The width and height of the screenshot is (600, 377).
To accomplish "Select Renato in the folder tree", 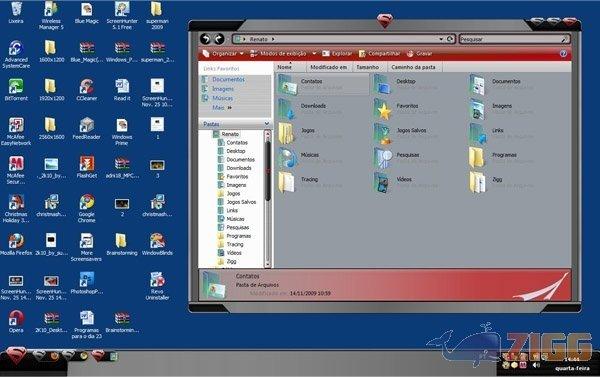I will 230,134.
